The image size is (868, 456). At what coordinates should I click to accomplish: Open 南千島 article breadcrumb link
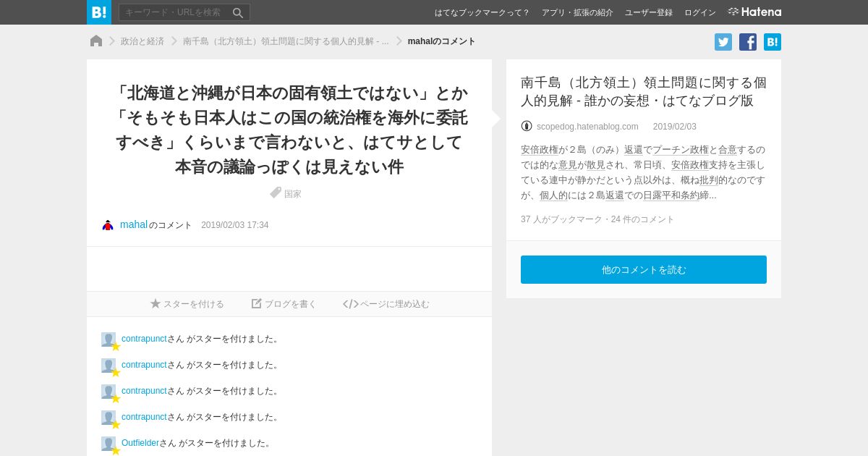tap(286, 41)
